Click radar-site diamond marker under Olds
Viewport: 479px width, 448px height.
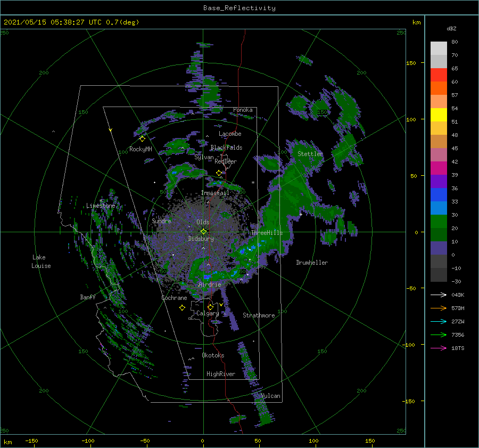coord(203,232)
